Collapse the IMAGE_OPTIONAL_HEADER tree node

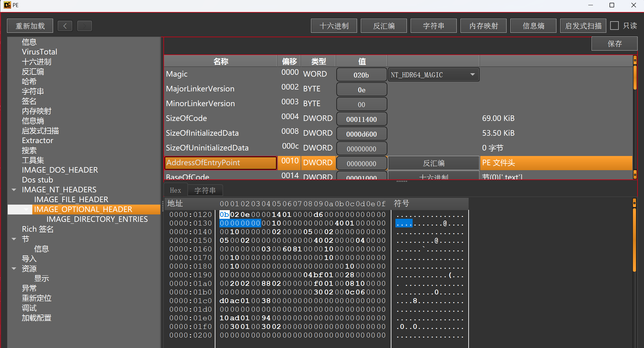tap(26, 210)
